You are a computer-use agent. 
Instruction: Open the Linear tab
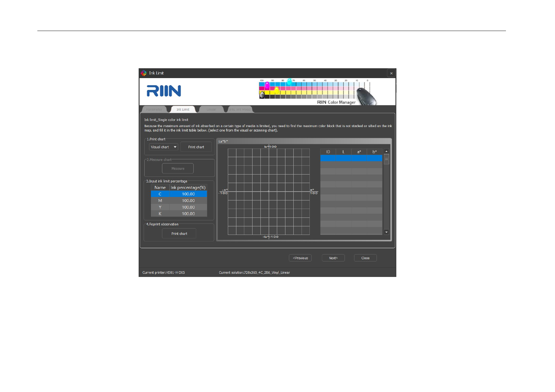click(x=211, y=110)
